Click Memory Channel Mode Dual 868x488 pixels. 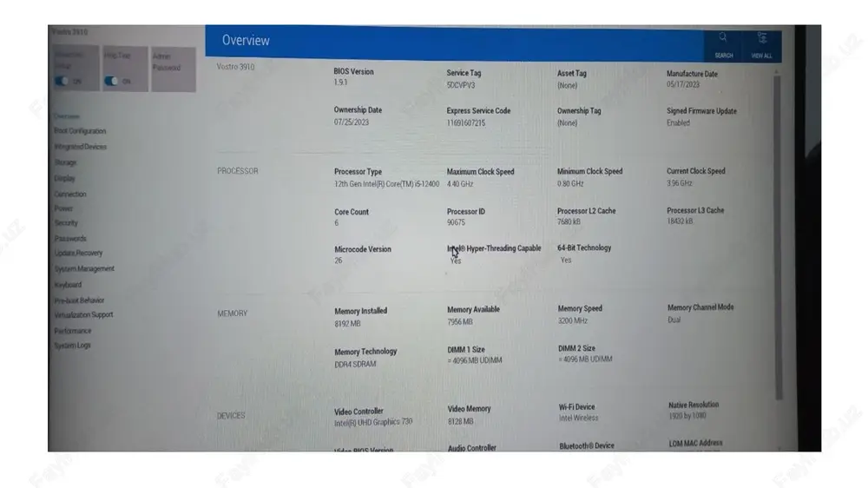coord(674,320)
